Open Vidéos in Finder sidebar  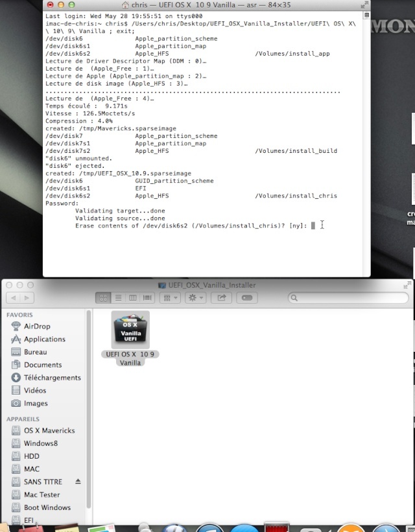(x=35, y=390)
